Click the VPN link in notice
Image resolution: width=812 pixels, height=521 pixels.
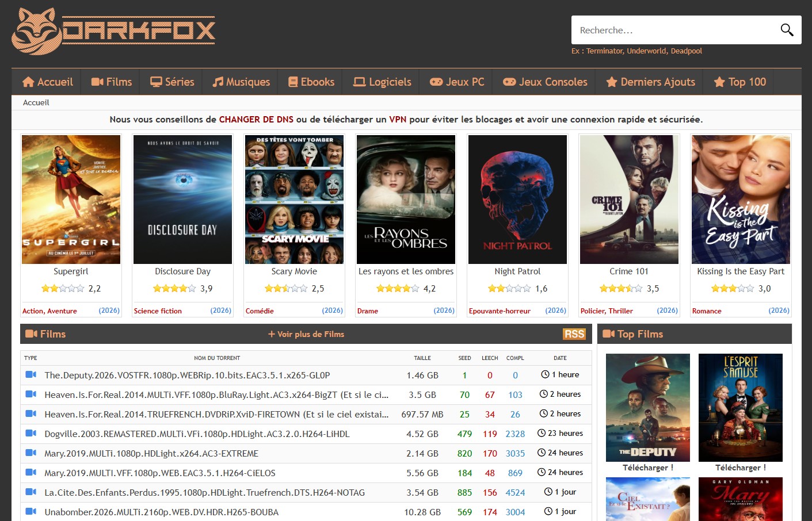coord(398,120)
